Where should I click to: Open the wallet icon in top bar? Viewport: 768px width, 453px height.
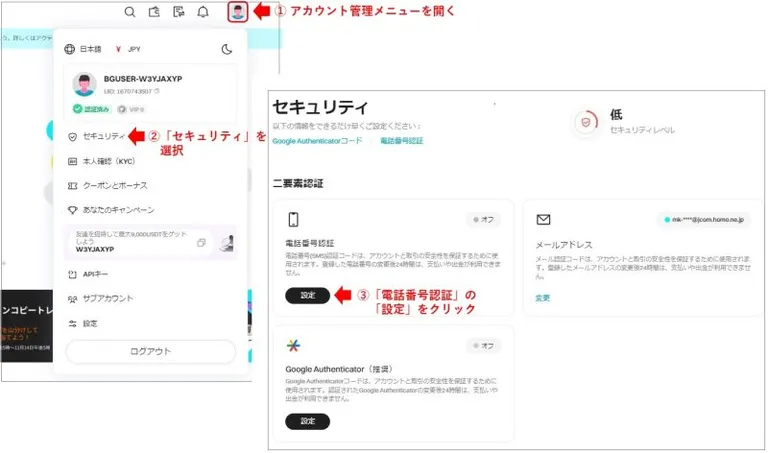point(154,12)
